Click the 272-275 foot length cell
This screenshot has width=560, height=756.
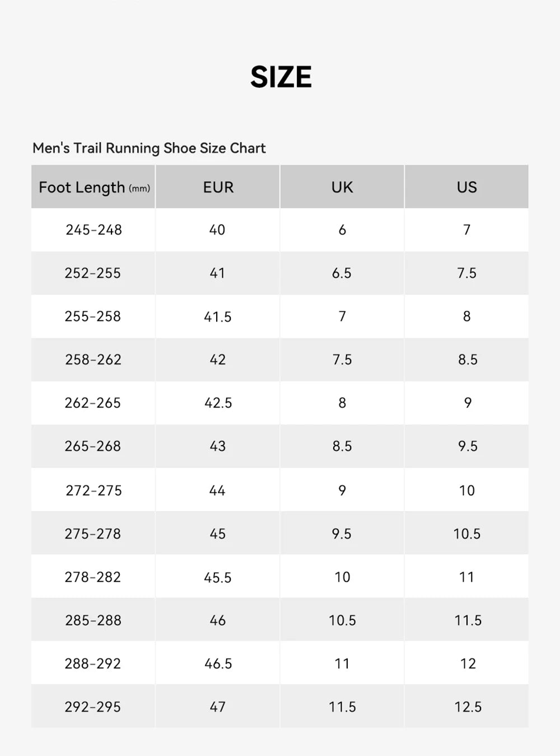coord(94,491)
